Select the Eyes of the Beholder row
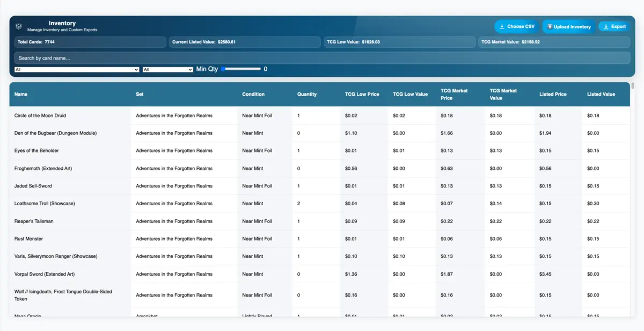This screenshot has width=644, height=331. [x=319, y=150]
